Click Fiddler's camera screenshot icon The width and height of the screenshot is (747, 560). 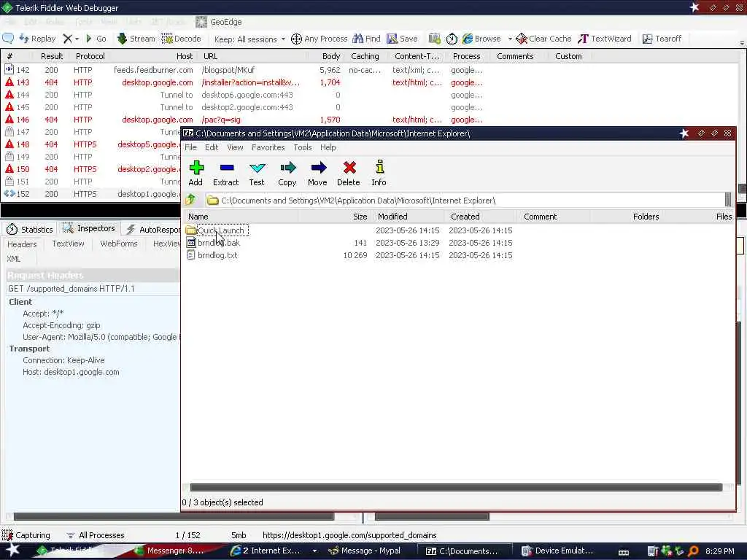pyautogui.click(x=434, y=39)
